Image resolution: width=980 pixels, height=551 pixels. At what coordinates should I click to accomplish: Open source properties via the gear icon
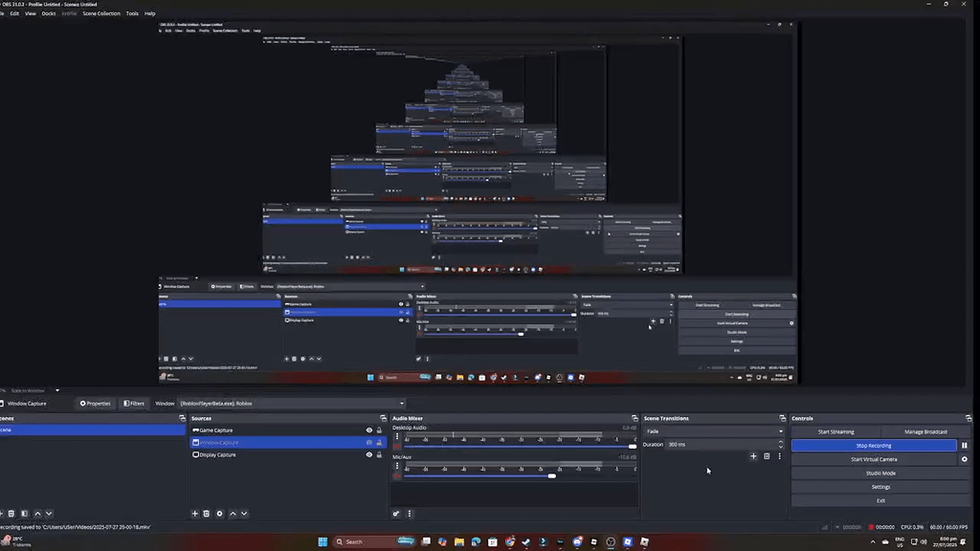pyautogui.click(x=219, y=514)
